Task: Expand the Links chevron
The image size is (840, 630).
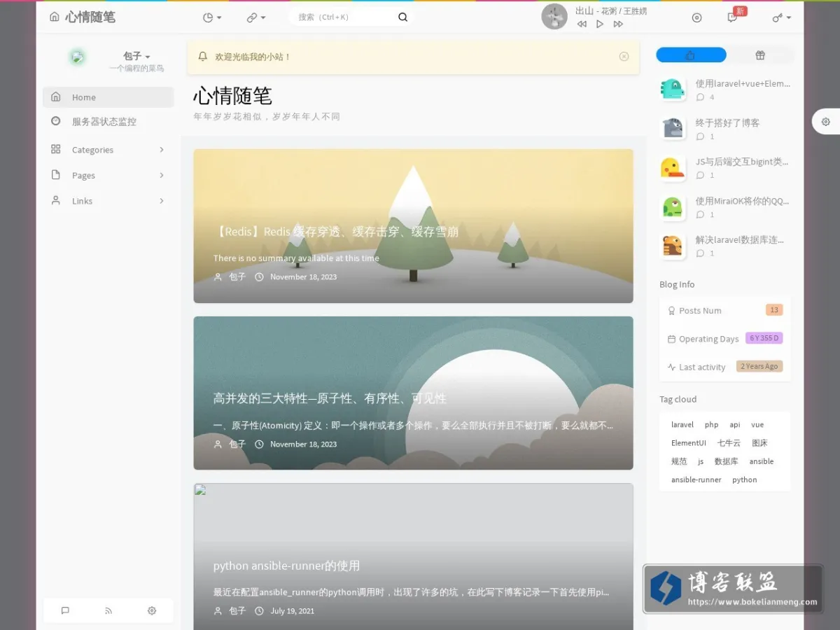Action: 162,201
